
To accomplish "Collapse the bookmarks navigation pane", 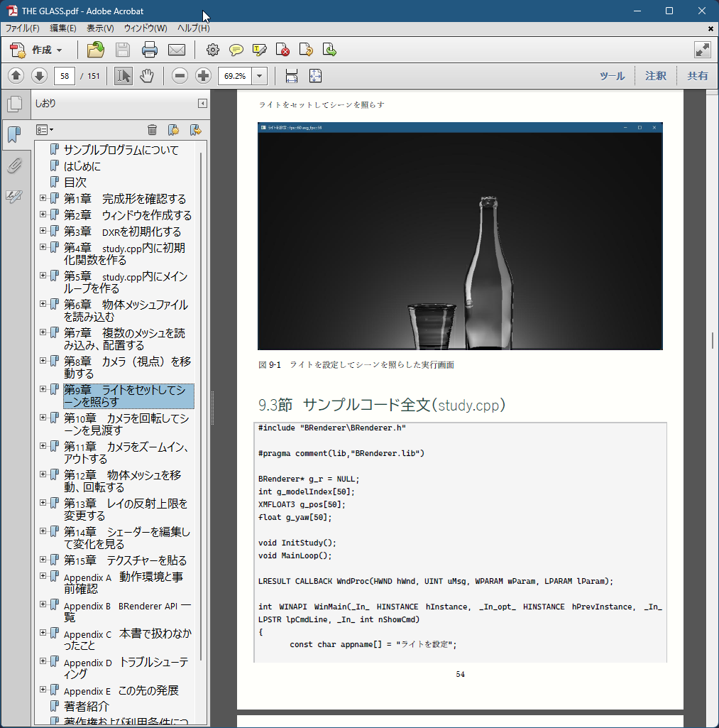I will tap(202, 104).
